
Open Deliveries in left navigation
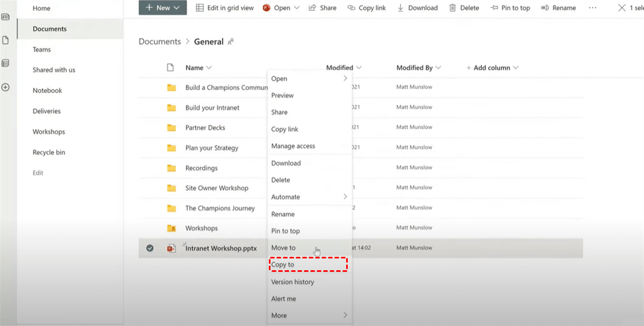pyautogui.click(x=47, y=111)
